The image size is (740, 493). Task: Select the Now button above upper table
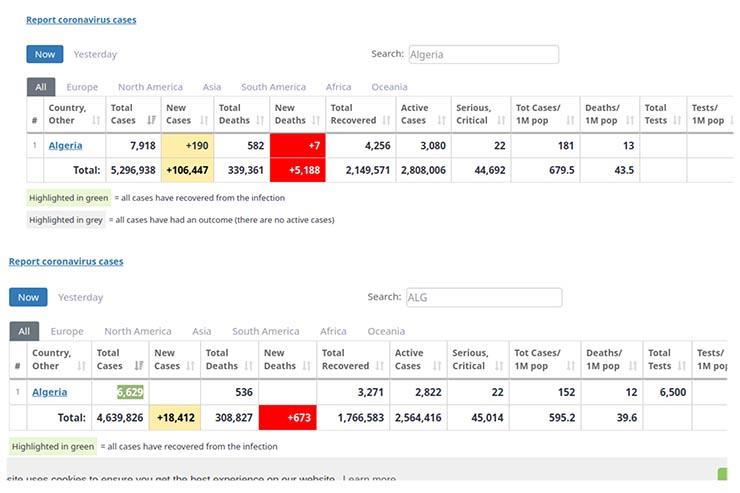point(45,54)
